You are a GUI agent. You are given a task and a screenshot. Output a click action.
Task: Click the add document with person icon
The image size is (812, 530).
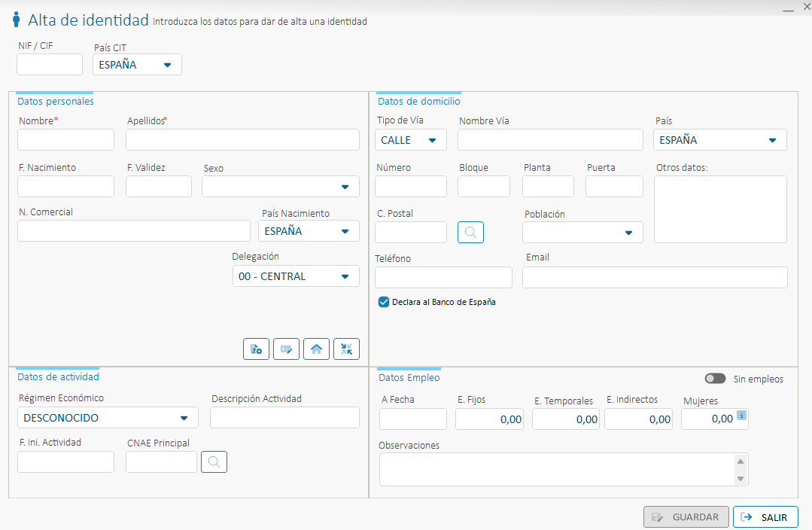[256, 349]
